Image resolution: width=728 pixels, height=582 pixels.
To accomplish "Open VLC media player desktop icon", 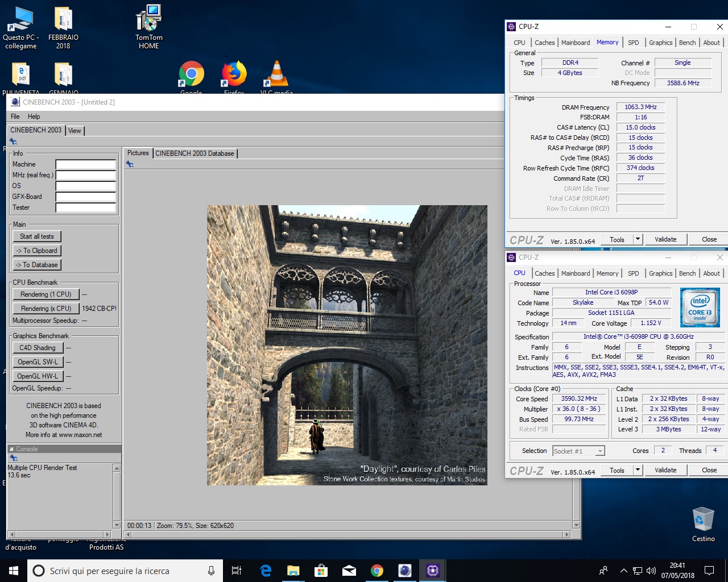I will [x=276, y=77].
